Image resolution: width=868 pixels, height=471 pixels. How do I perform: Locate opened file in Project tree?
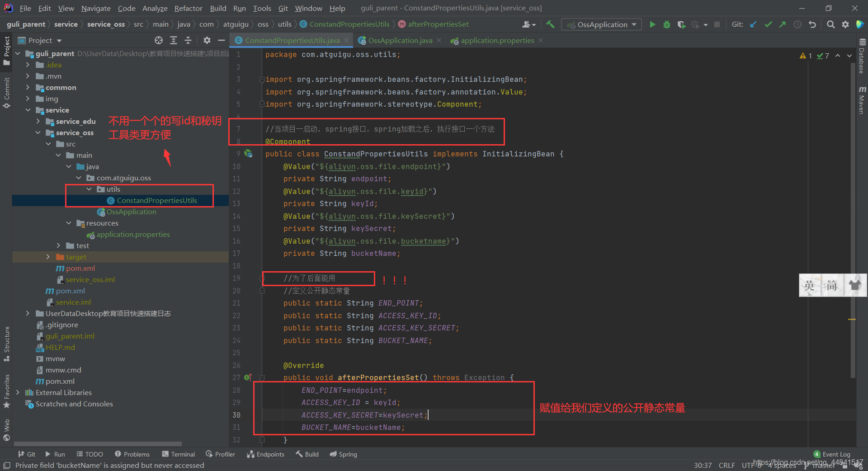159,40
